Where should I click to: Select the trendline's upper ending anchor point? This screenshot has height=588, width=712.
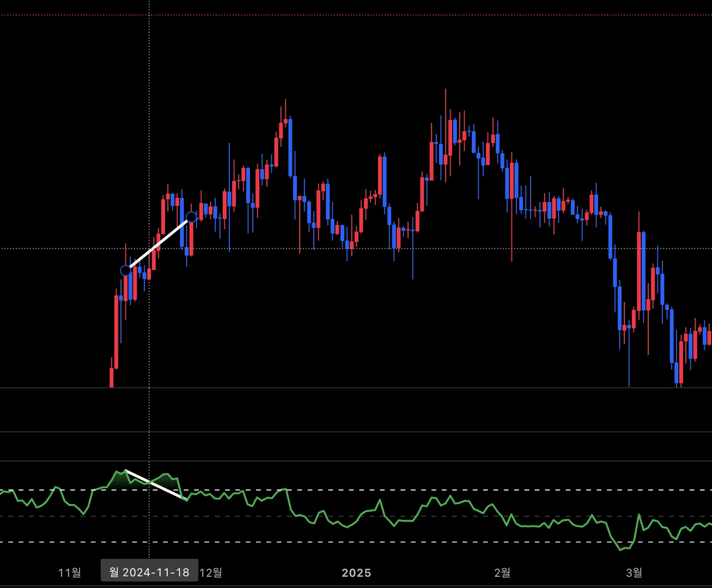tap(191, 218)
